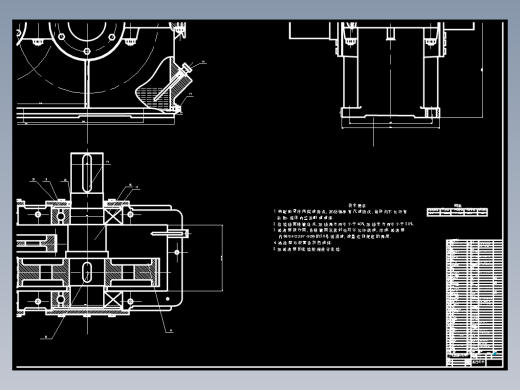Select the title block at the bottom right

coord(474,359)
